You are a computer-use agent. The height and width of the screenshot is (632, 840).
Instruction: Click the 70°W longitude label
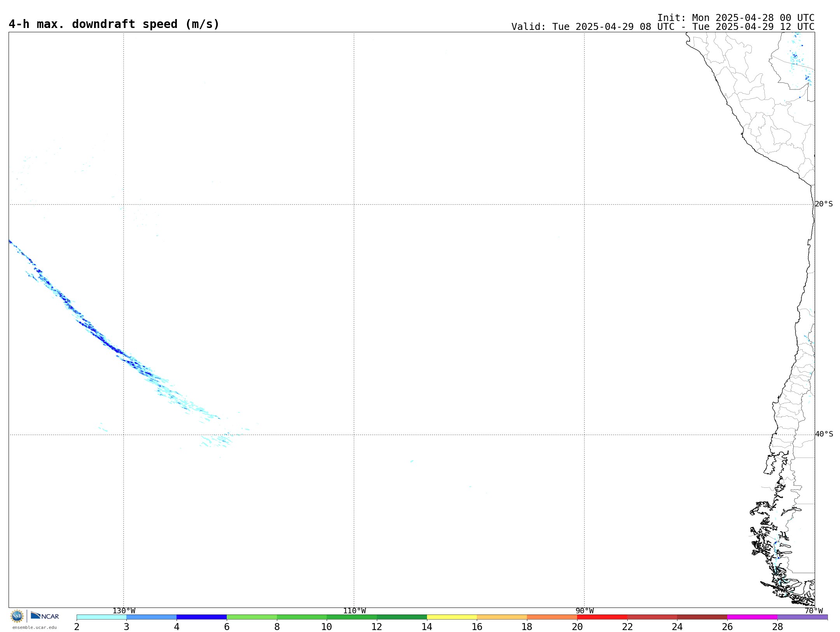pyautogui.click(x=814, y=611)
